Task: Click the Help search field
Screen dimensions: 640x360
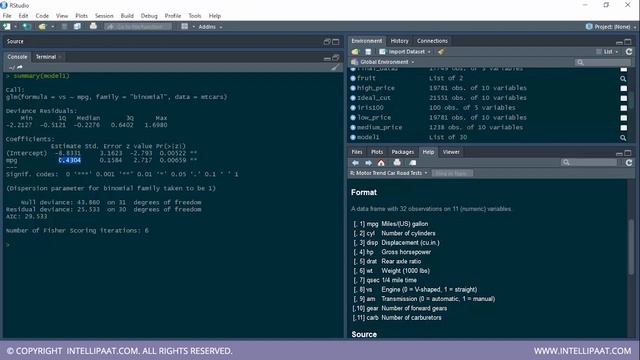Action: 589,162
